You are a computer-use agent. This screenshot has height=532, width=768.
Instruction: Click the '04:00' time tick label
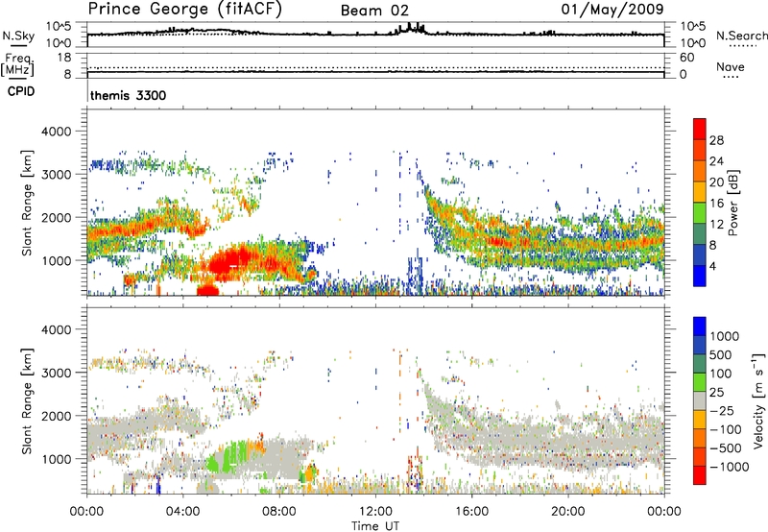click(x=183, y=512)
